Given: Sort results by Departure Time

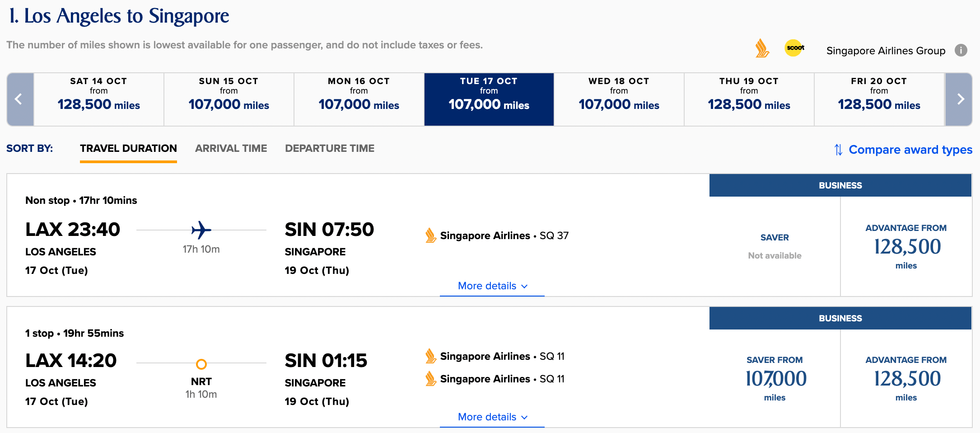Looking at the screenshot, I should pos(330,148).
